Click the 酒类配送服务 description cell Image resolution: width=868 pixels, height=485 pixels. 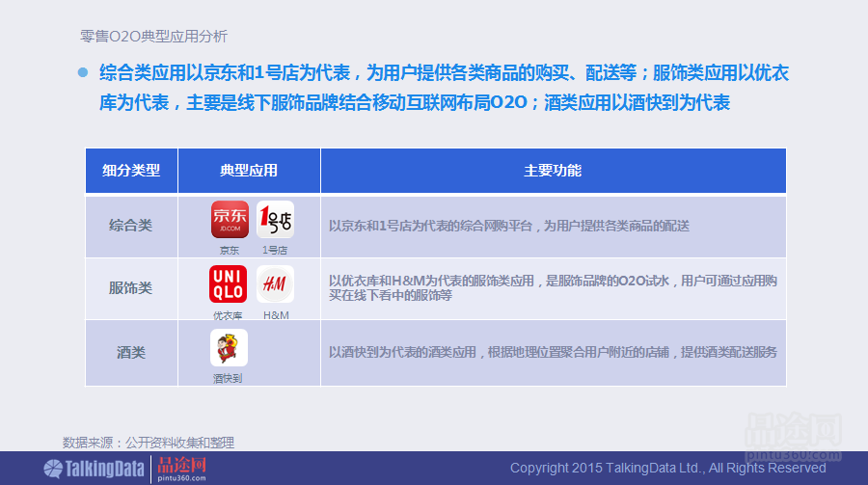(553, 352)
